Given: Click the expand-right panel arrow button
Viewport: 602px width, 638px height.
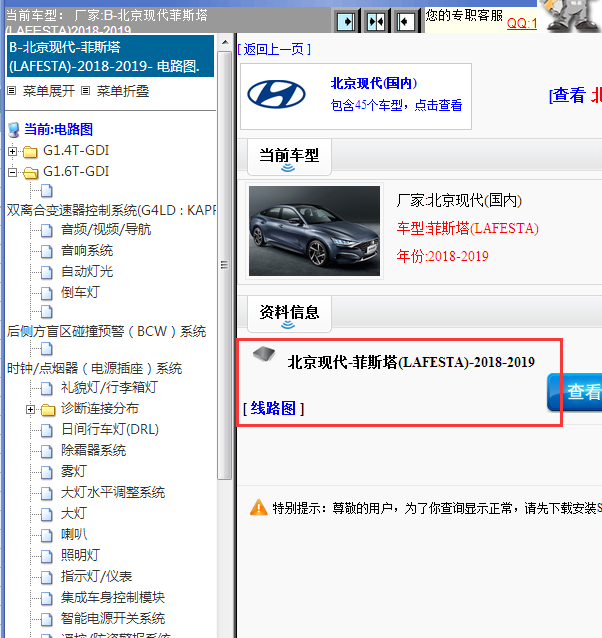Looking at the screenshot, I should (x=346, y=21).
